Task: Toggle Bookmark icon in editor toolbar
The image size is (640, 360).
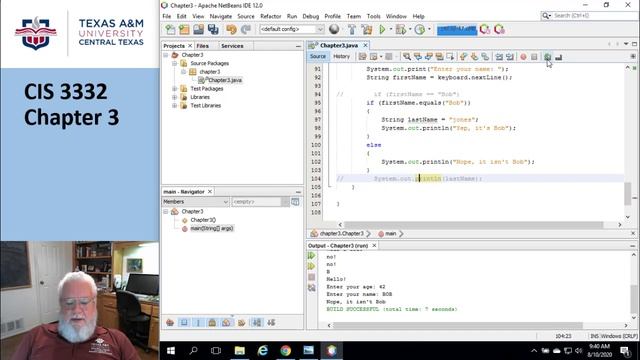Action: coord(485,57)
